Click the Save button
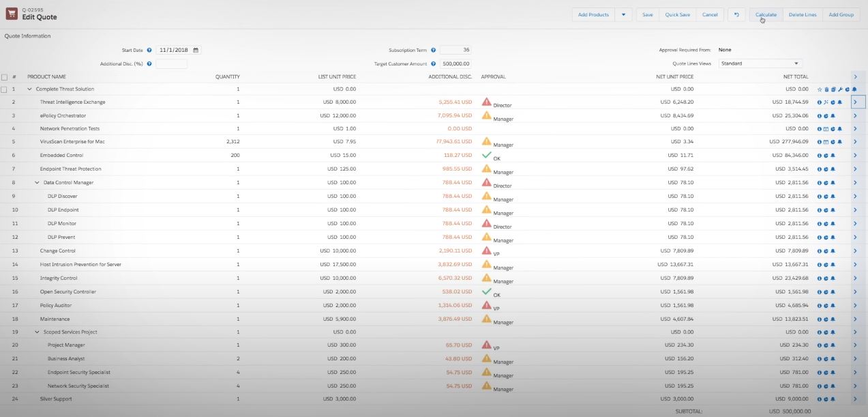This screenshot has height=417, width=868. 647,14
